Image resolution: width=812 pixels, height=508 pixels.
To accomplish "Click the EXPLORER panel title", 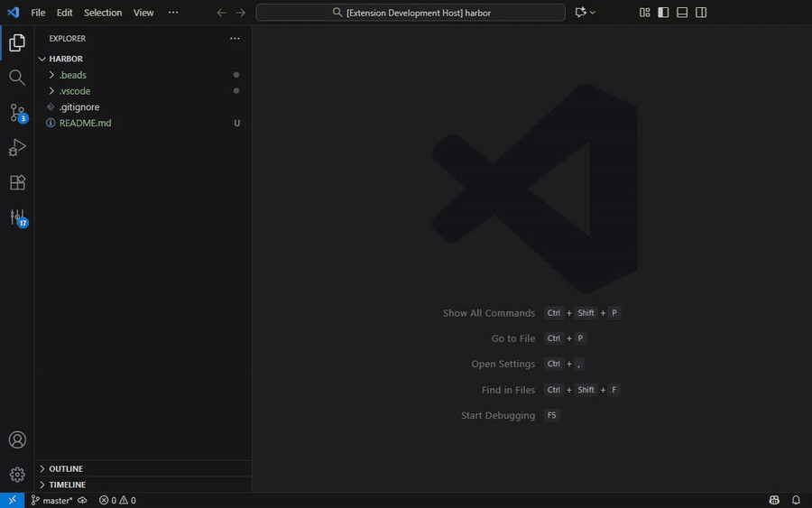I will tap(68, 38).
